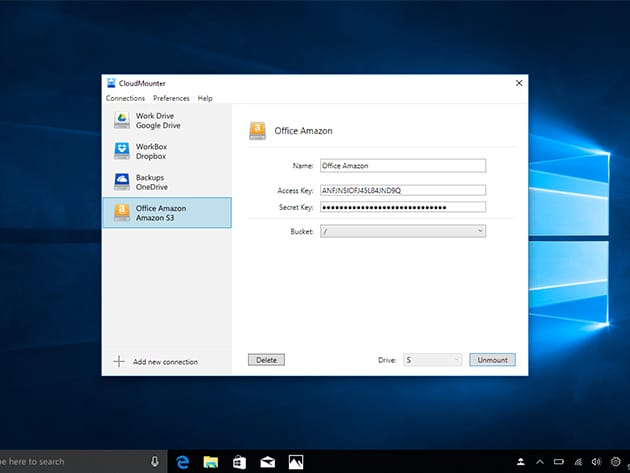The height and width of the screenshot is (473, 630).
Task: Open the Help menu
Action: click(205, 98)
